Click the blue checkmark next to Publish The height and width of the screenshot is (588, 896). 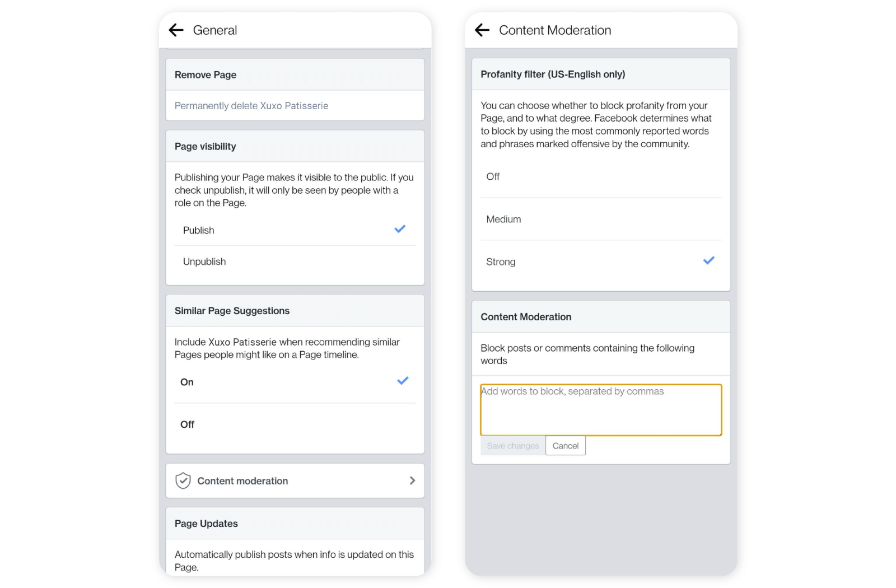point(400,229)
